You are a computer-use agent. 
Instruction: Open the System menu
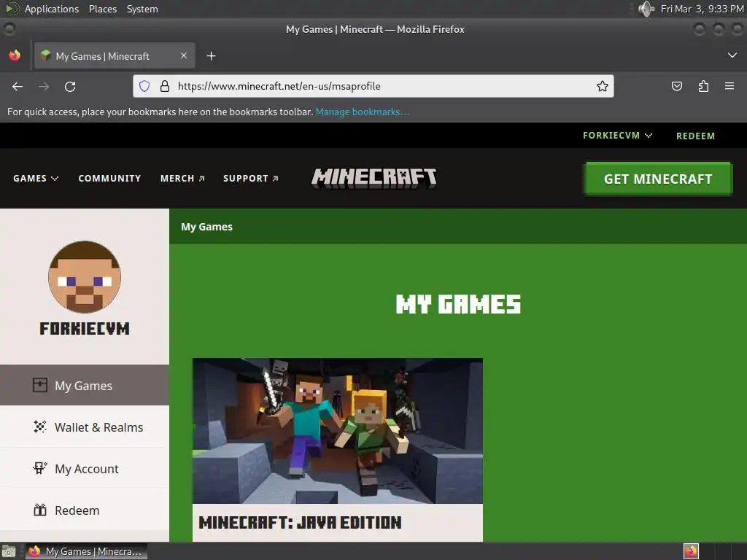tap(142, 9)
